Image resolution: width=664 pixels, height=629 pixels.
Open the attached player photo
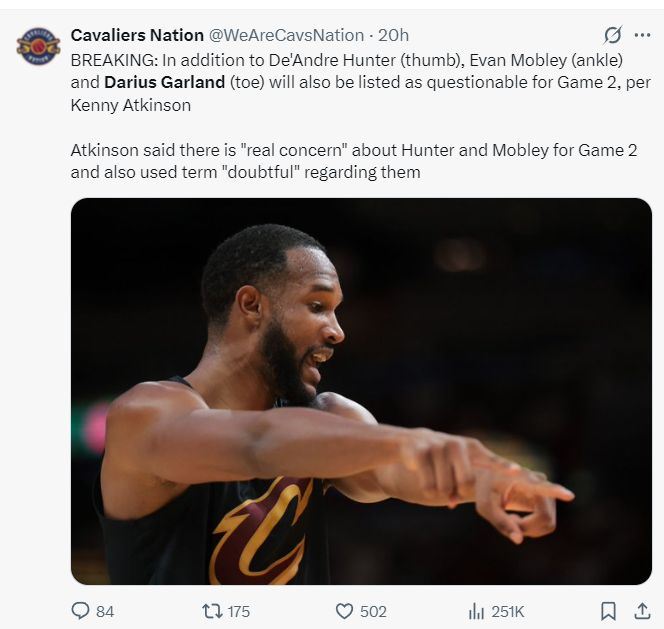point(361,391)
